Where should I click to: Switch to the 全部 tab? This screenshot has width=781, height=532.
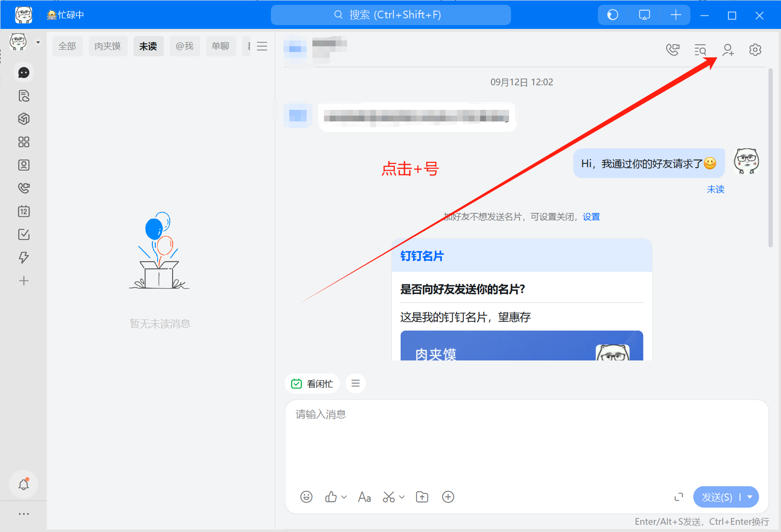(x=67, y=46)
